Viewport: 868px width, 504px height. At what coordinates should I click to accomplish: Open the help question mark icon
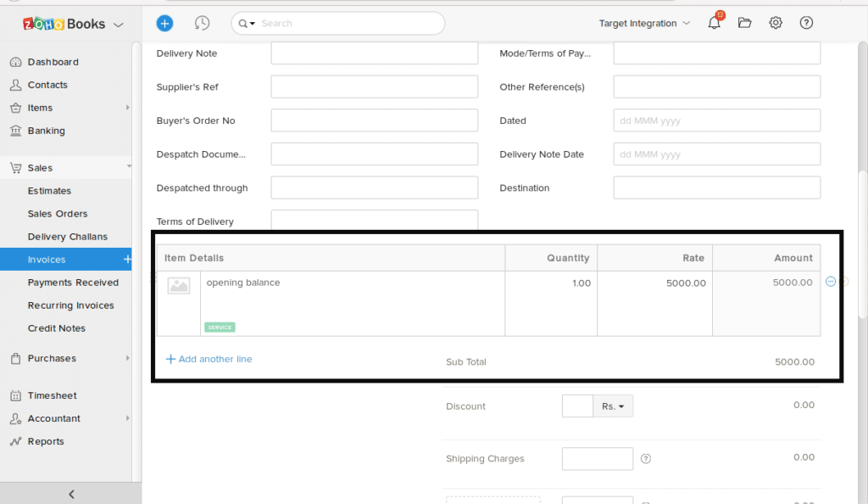click(x=806, y=23)
